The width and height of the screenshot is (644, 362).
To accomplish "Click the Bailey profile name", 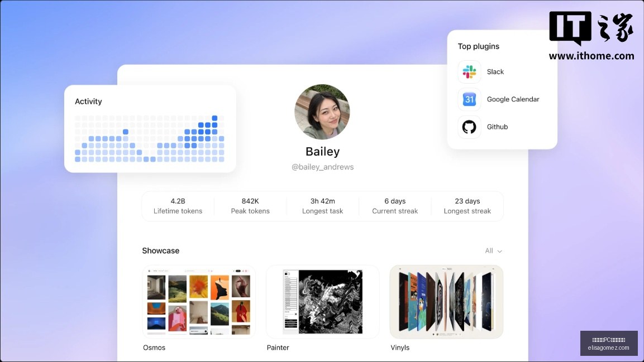I will point(322,151).
